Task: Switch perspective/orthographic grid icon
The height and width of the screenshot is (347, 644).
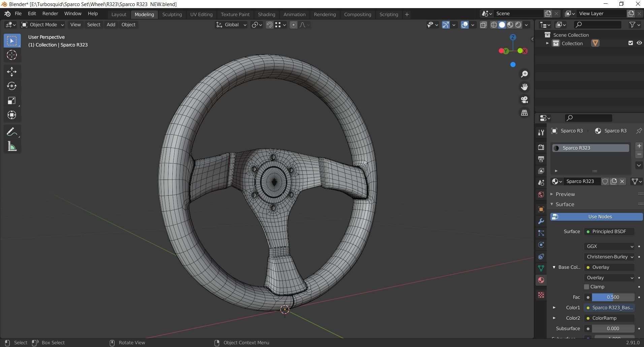Action: point(524,113)
